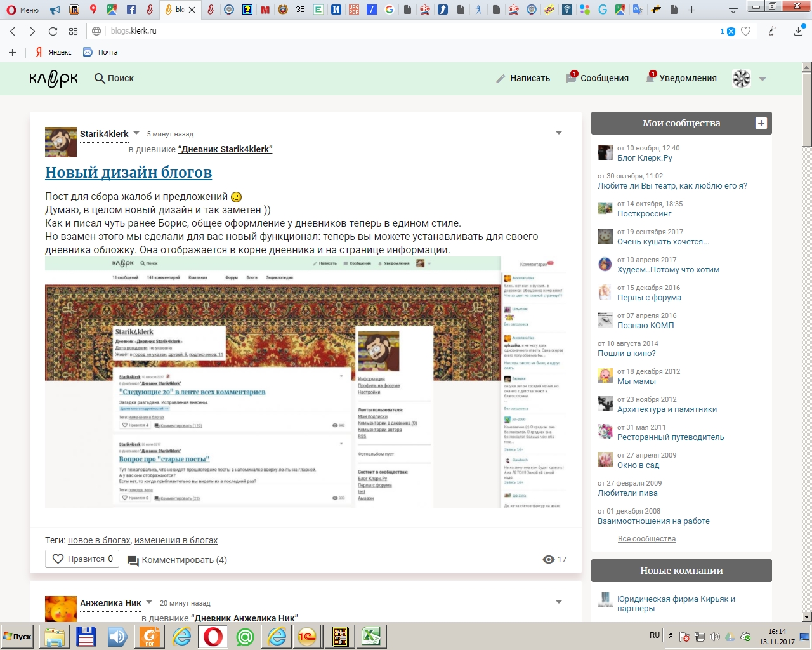Switch the RU keyboard language indicator
812x650 pixels.
tap(655, 635)
